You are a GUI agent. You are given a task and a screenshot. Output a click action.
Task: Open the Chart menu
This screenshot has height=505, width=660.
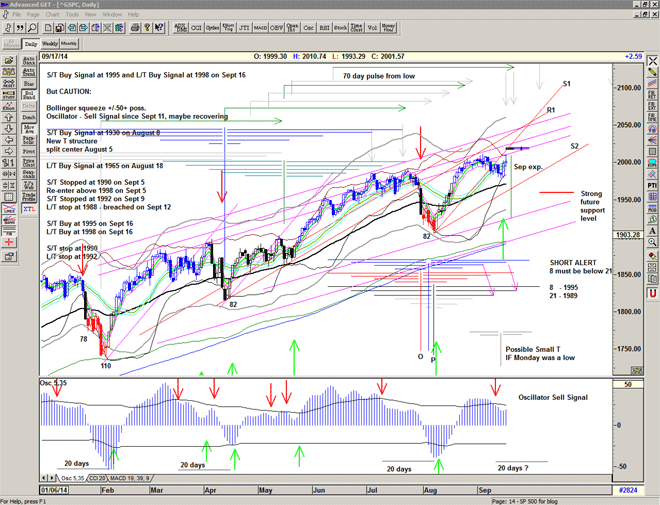click(51, 15)
